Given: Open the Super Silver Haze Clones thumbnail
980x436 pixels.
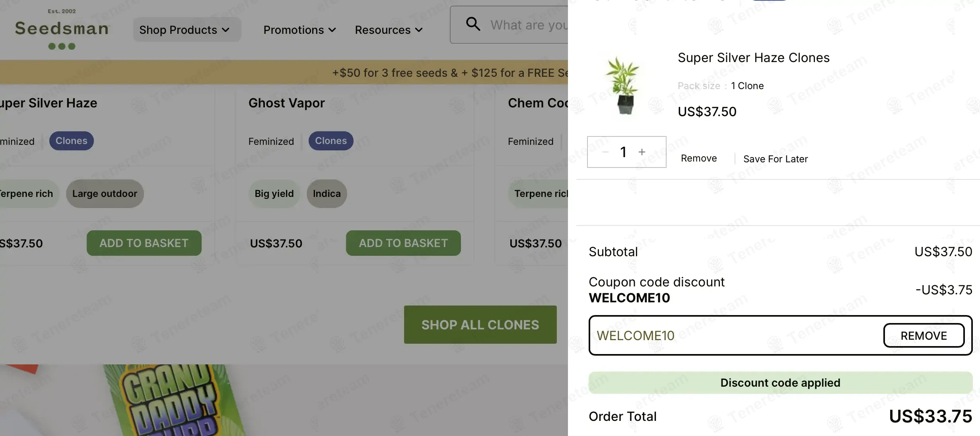Looking at the screenshot, I should click(623, 85).
